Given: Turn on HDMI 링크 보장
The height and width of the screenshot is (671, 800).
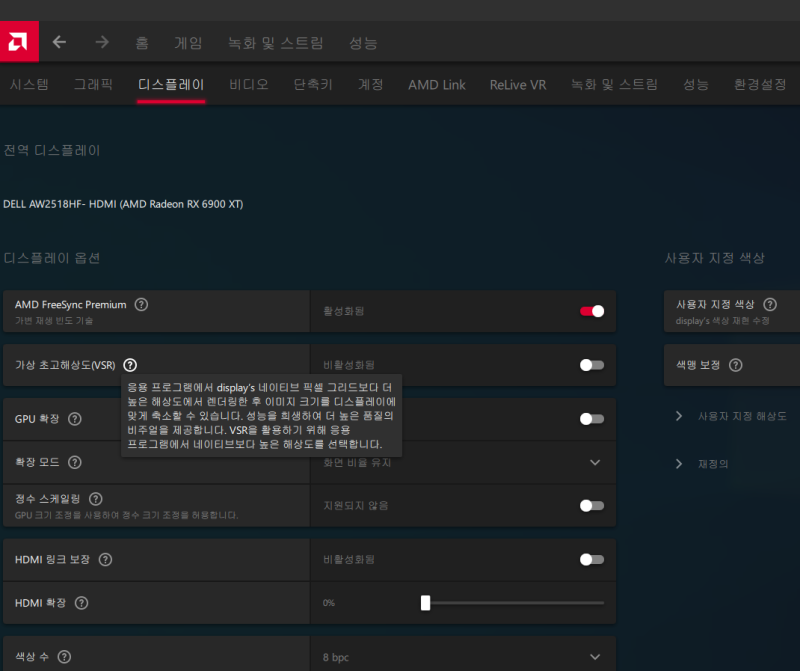Looking at the screenshot, I should point(589,560).
